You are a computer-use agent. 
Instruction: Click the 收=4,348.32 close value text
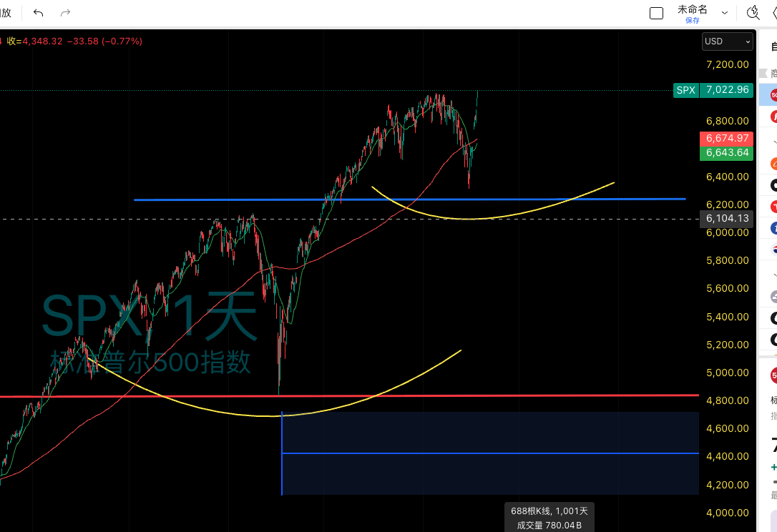(34, 41)
